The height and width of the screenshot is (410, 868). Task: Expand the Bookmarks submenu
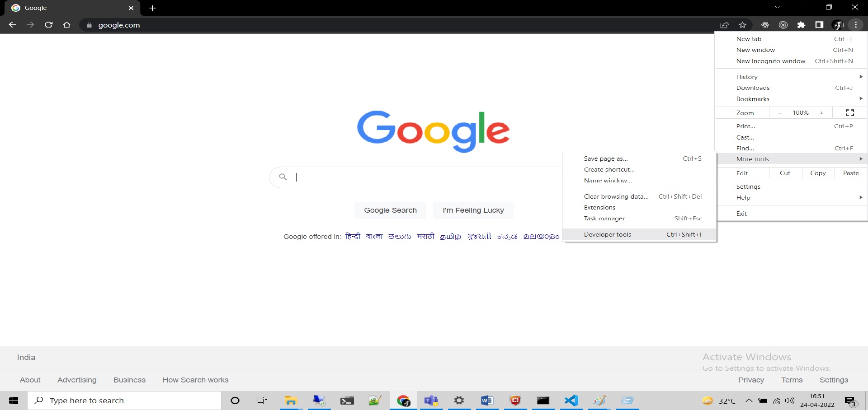click(x=792, y=99)
